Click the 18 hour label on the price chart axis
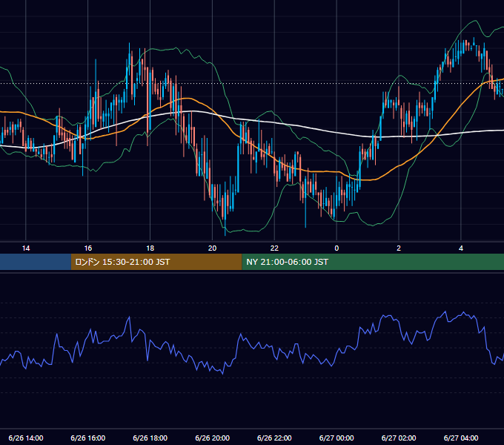 [x=150, y=248]
